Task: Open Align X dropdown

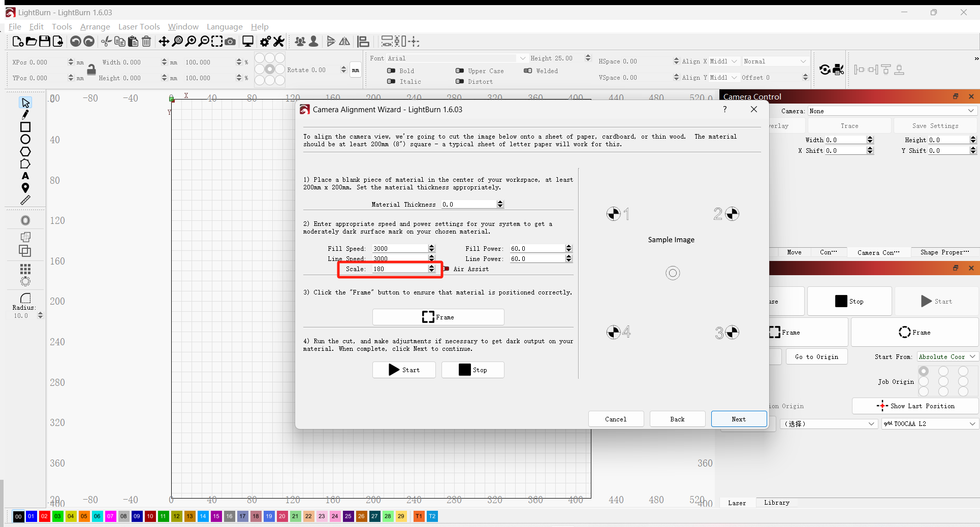Action: click(x=724, y=61)
